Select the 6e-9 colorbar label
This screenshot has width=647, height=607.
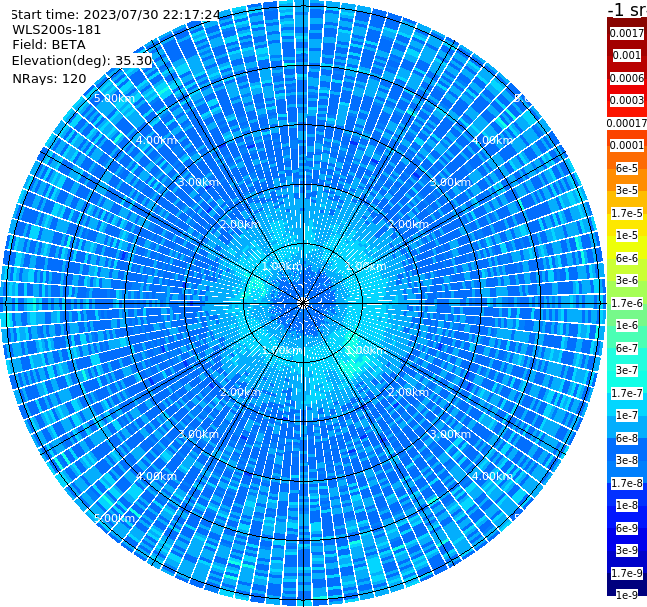pyautogui.click(x=627, y=528)
